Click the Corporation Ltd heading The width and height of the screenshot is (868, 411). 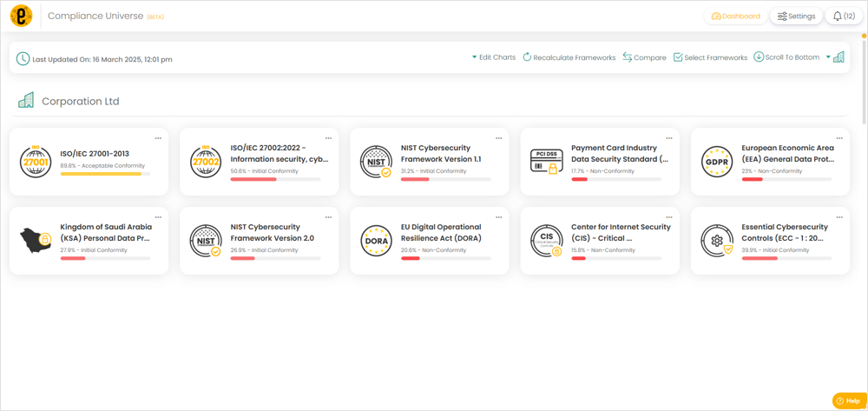click(x=81, y=102)
